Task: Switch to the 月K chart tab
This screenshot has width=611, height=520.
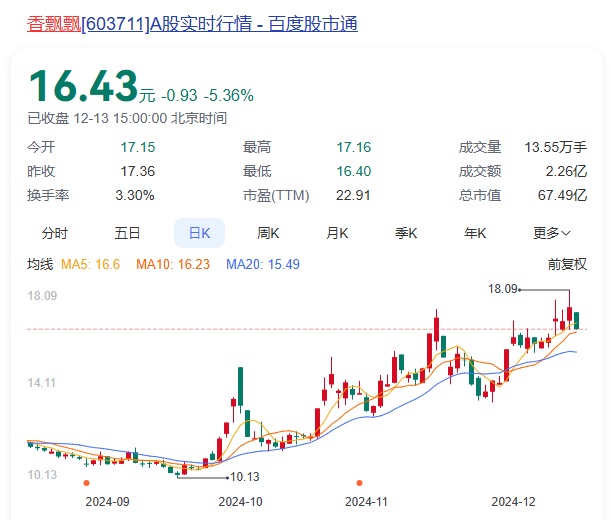Action: (x=337, y=233)
